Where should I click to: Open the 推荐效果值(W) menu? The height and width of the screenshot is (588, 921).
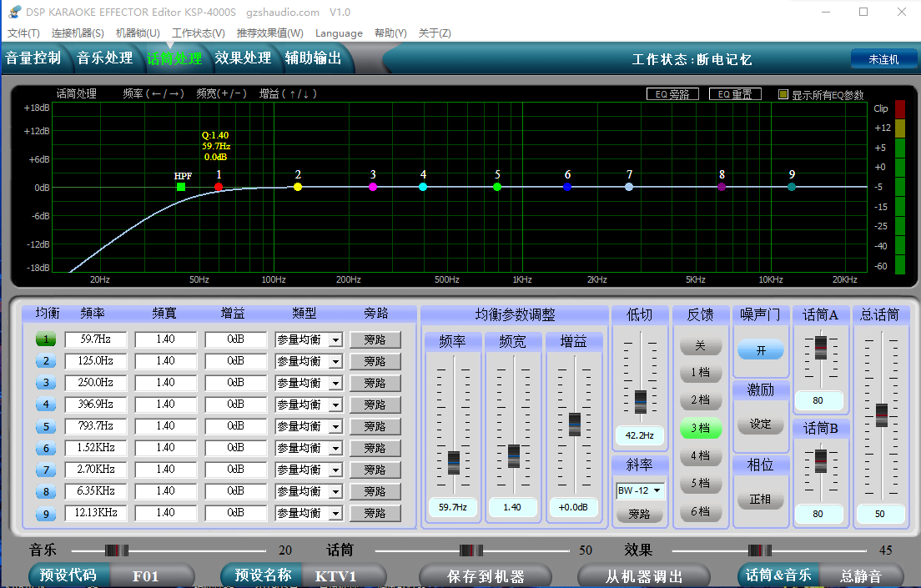(269, 33)
